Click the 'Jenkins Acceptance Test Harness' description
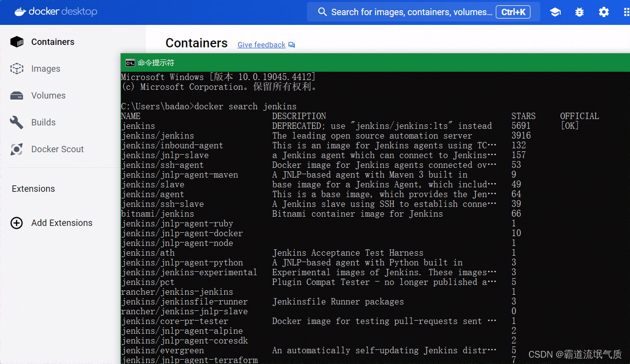This screenshot has height=364, width=630. tap(348, 253)
